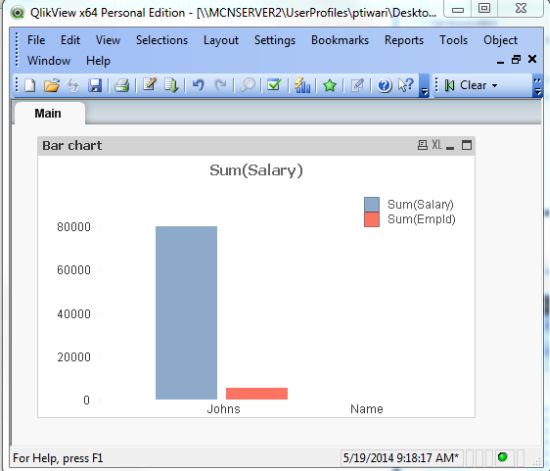Print the Bar chart via caption icon

[x=422, y=145]
